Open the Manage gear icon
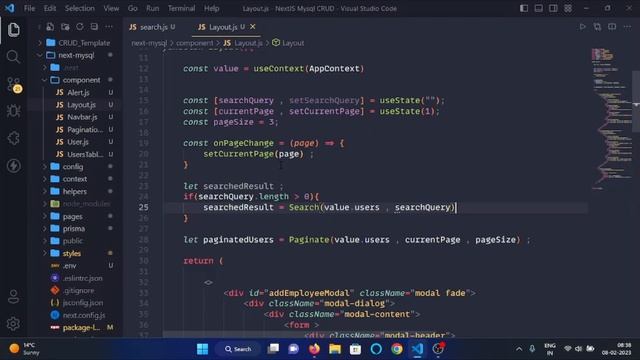 coord(13,324)
